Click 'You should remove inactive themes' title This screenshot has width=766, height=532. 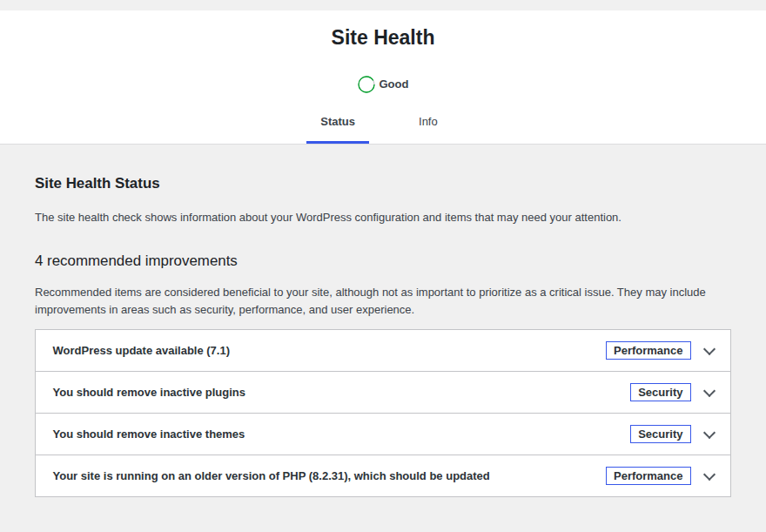click(x=149, y=434)
